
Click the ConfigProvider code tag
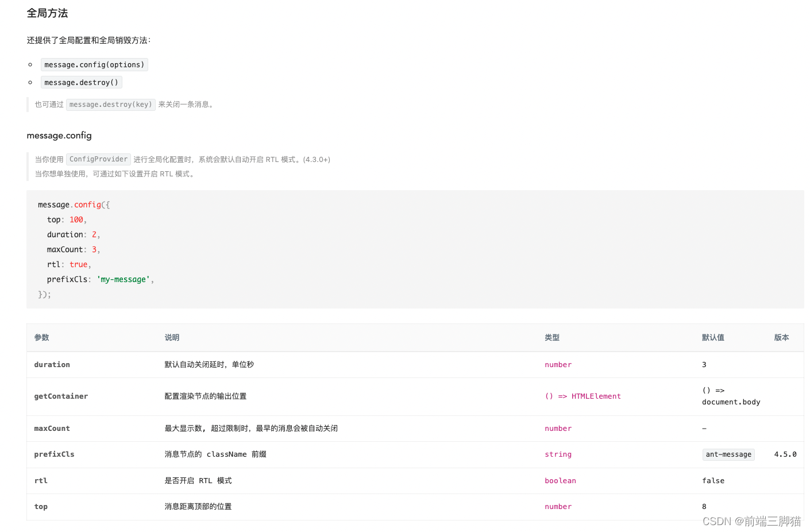[x=98, y=159]
